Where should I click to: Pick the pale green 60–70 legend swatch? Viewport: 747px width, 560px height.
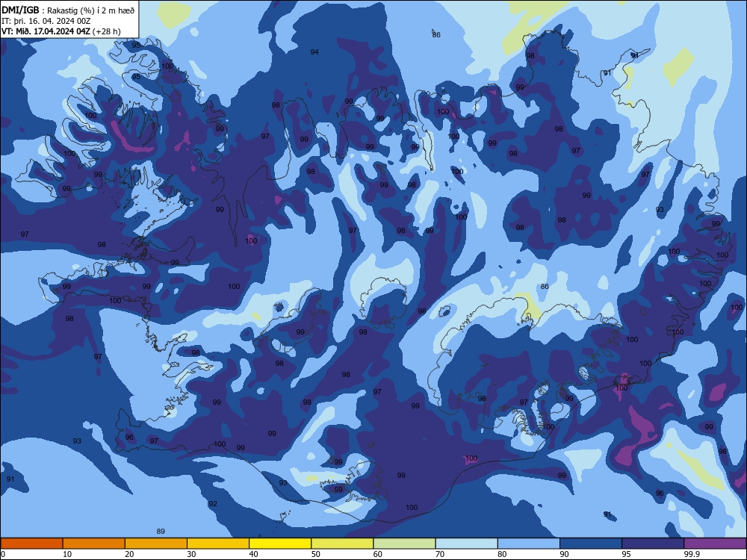[x=404, y=544]
